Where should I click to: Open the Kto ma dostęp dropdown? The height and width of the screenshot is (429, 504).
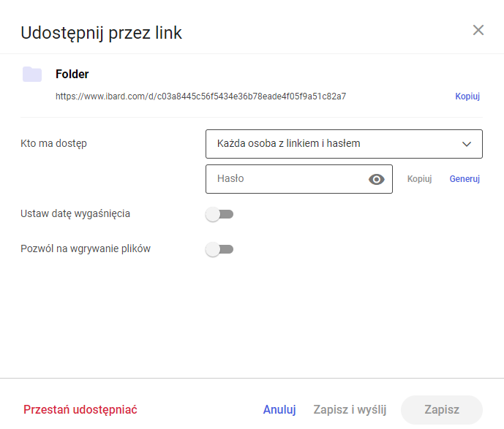tap(344, 144)
